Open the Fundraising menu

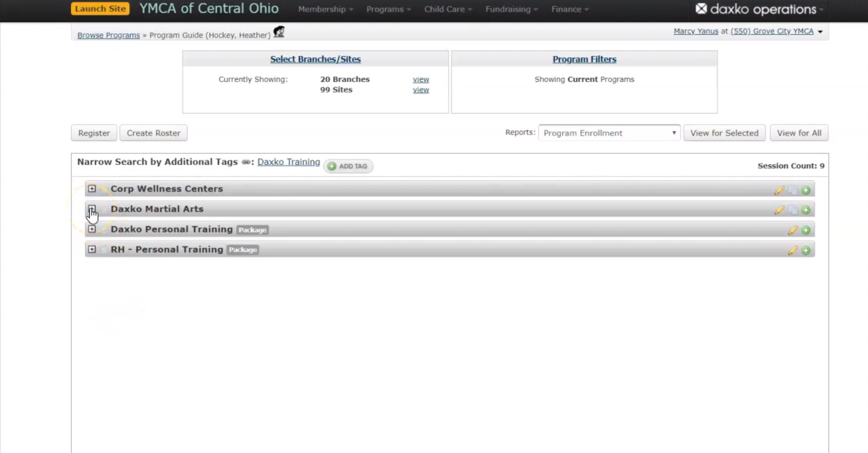point(512,9)
